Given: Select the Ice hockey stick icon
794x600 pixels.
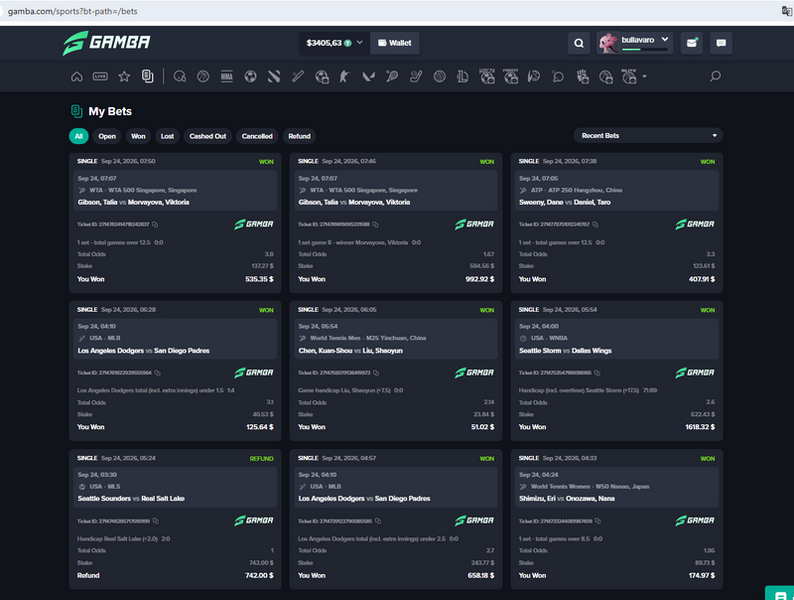Looking at the screenshot, I should pos(416,76).
